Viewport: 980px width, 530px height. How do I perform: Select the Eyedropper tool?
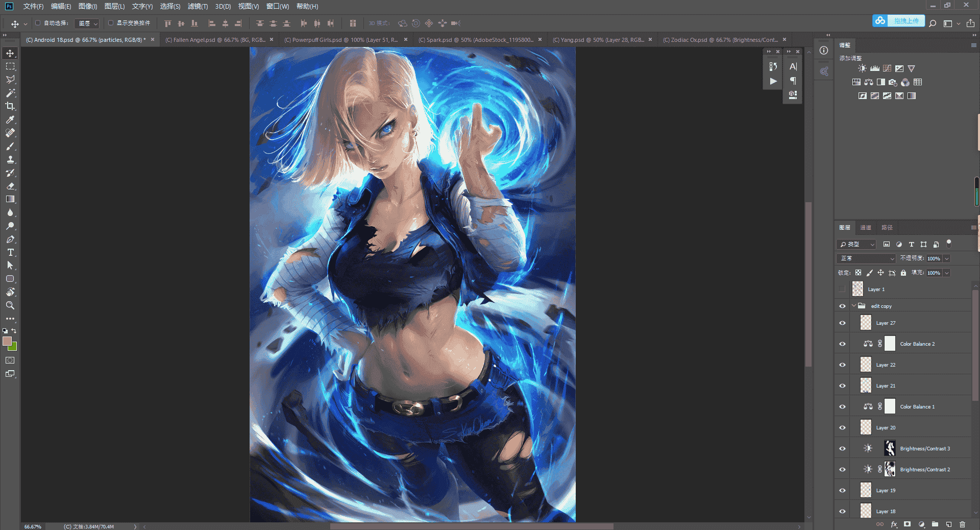coord(10,119)
